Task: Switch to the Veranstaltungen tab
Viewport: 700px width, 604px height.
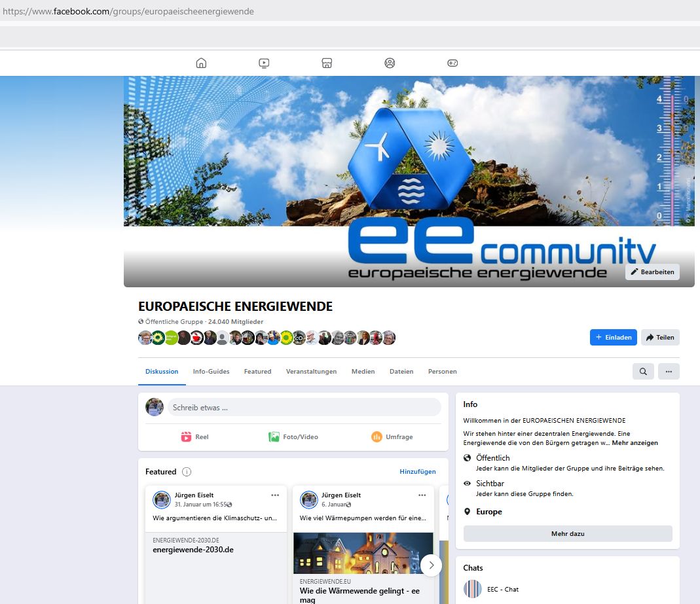Action: (311, 372)
